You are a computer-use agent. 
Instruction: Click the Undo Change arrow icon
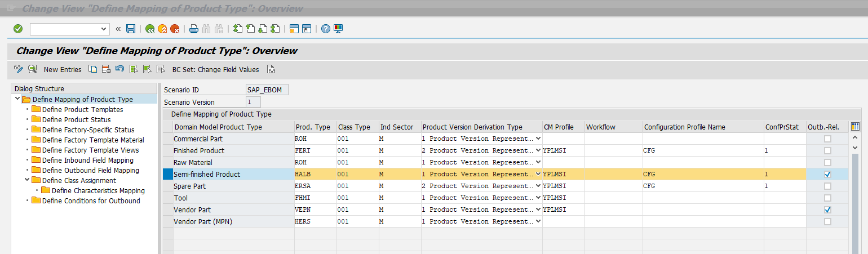pyautogui.click(x=119, y=69)
